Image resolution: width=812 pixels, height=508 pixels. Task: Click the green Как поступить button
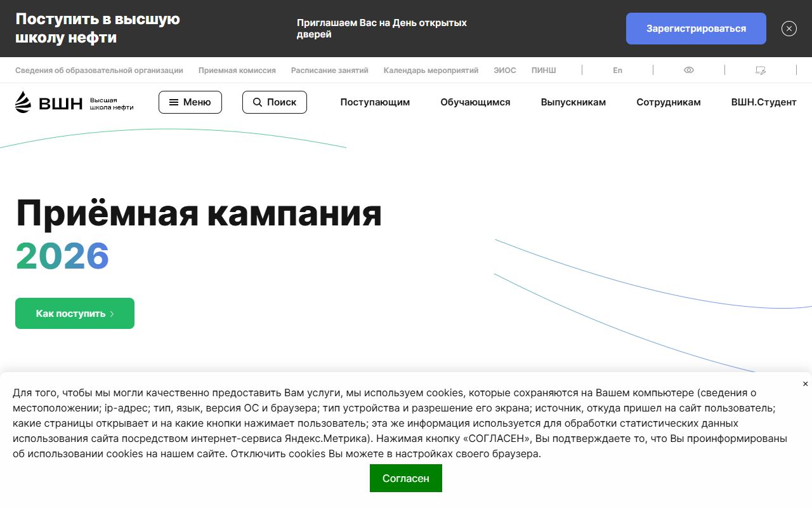[x=75, y=314]
